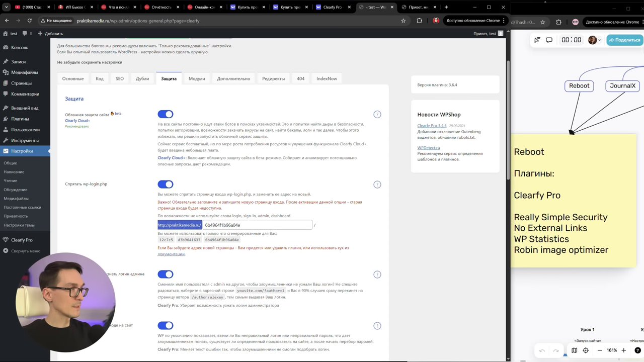Show help for the admin login option
The height and width of the screenshot is (362, 644).
coord(377,275)
